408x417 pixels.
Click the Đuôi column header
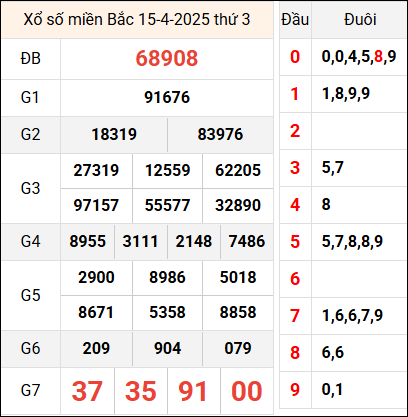[x=360, y=19]
